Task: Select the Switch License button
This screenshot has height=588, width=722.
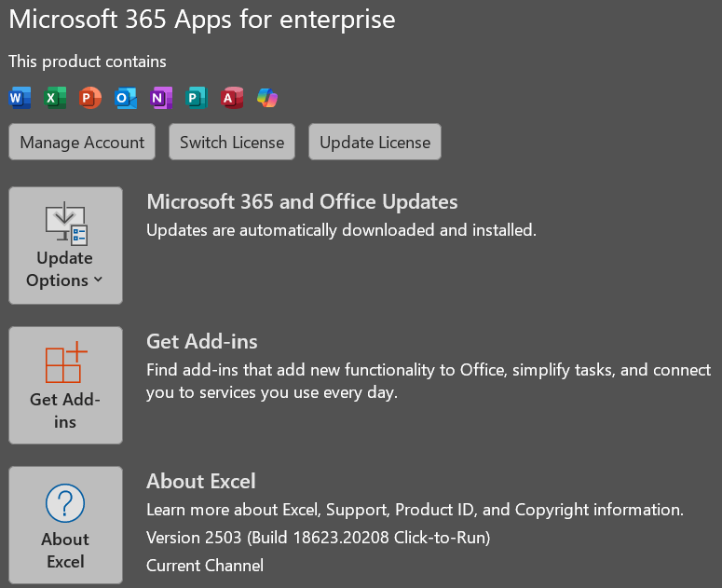Action: point(232,142)
